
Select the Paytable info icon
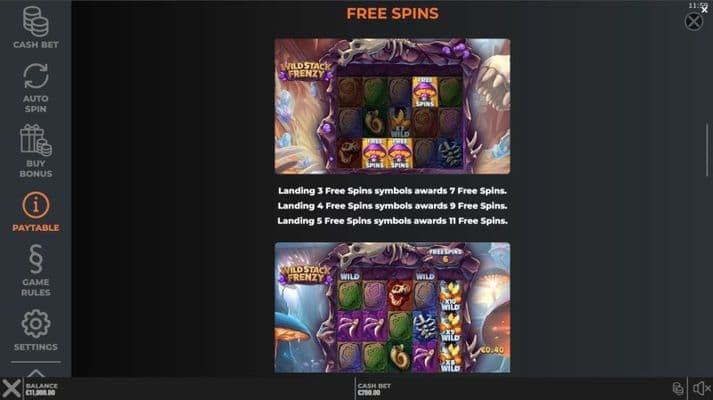(x=35, y=205)
